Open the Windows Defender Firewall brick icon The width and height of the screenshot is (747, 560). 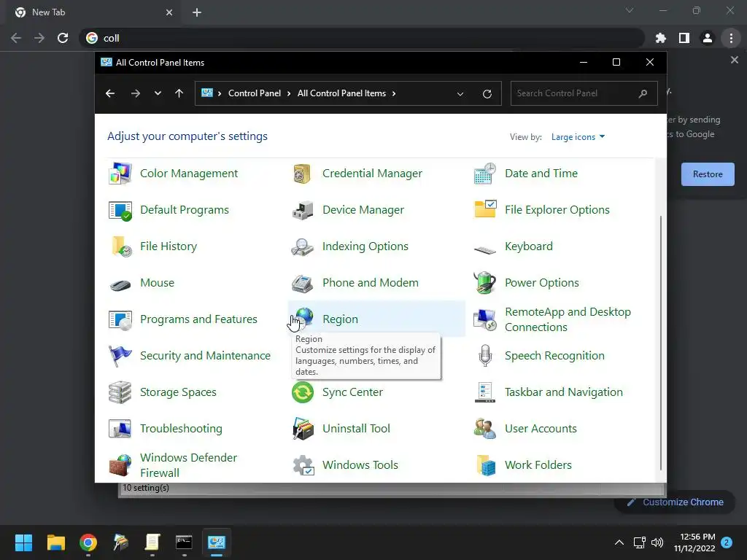click(x=120, y=465)
